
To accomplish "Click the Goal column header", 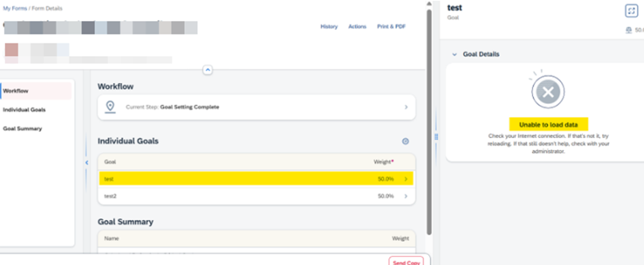I will click(x=110, y=162).
